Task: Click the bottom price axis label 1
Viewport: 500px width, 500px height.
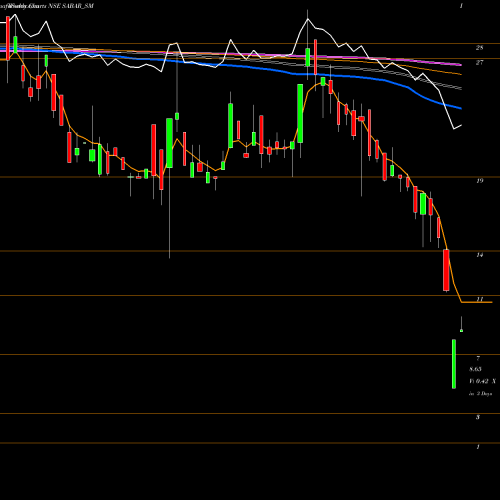Action: pos(478,447)
